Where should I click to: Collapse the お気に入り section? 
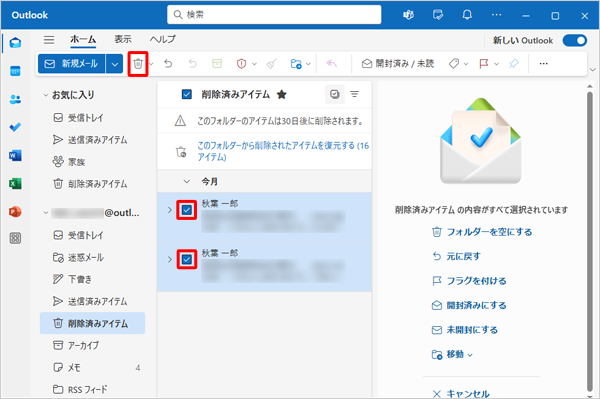click(46, 95)
